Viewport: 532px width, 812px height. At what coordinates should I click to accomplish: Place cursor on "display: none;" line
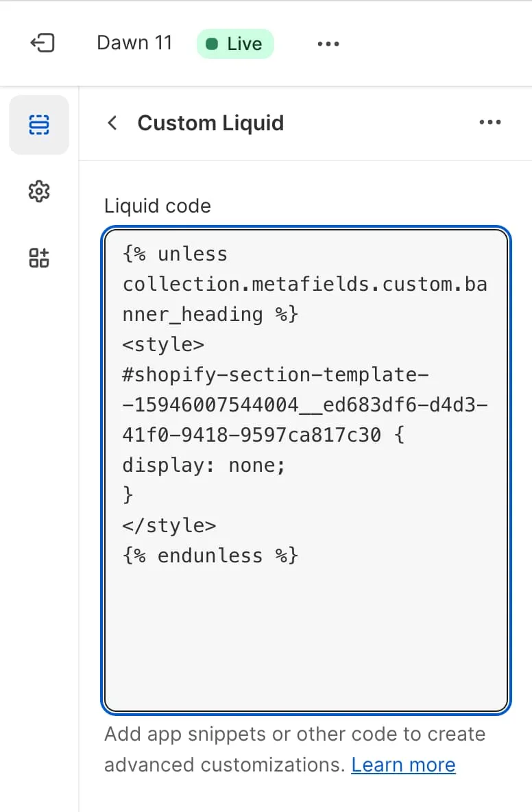(204, 466)
